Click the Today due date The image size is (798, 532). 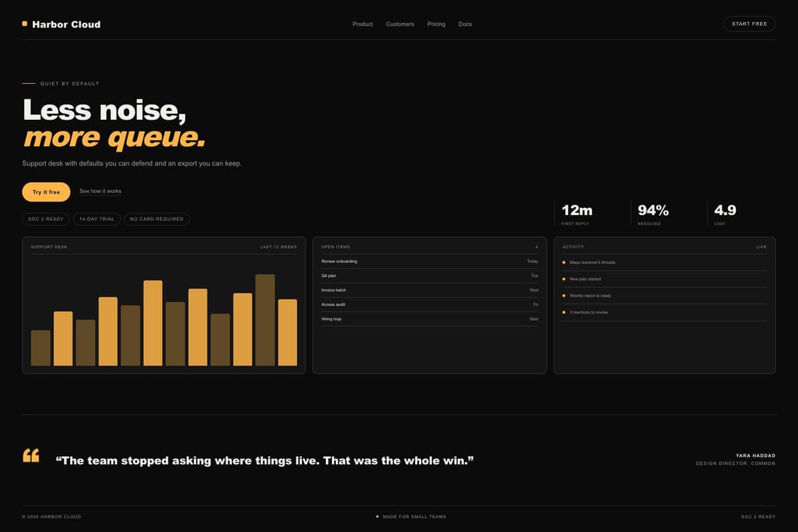533,261
